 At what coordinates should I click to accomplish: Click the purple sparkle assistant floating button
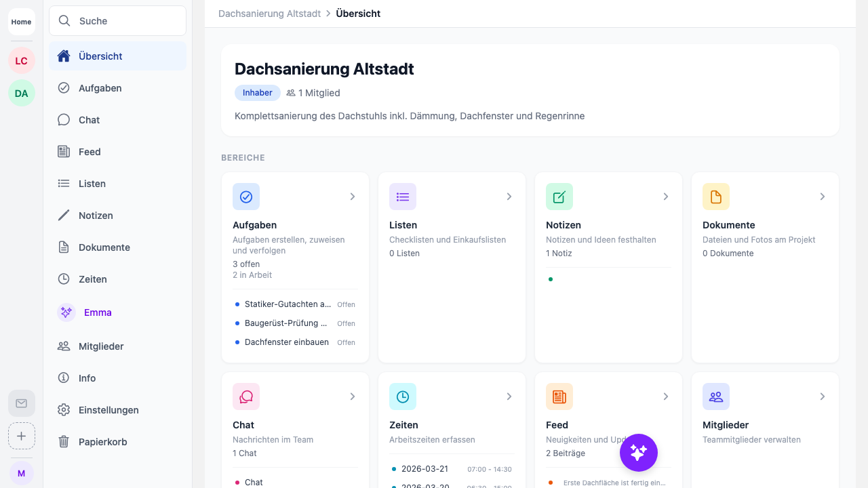pos(638,453)
